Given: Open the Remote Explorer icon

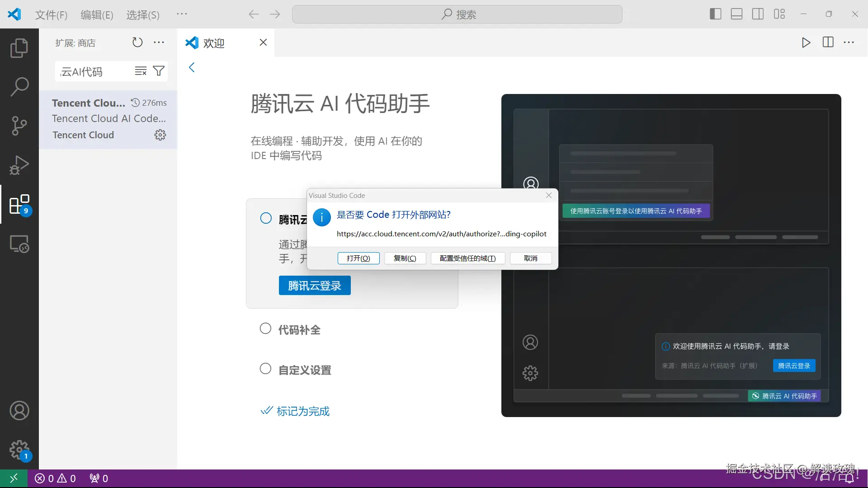Looking at the screenshot, I should coord(19,244).
